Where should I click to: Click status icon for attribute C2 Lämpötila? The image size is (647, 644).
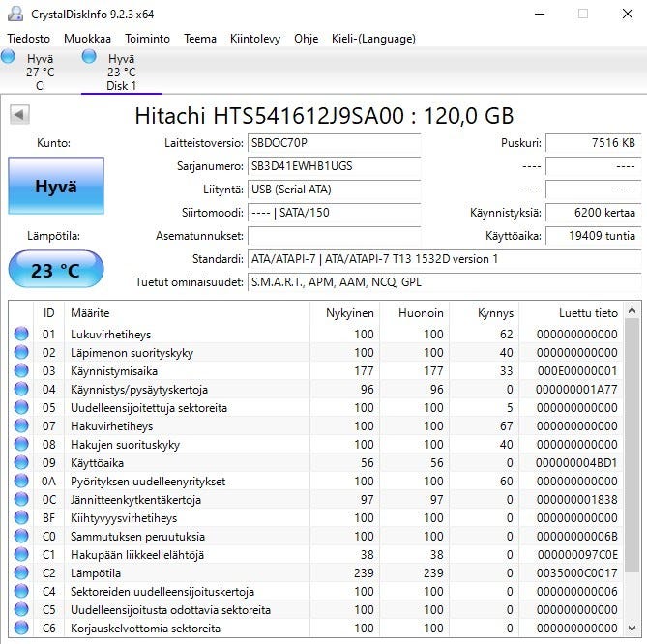tap(21, 572)
